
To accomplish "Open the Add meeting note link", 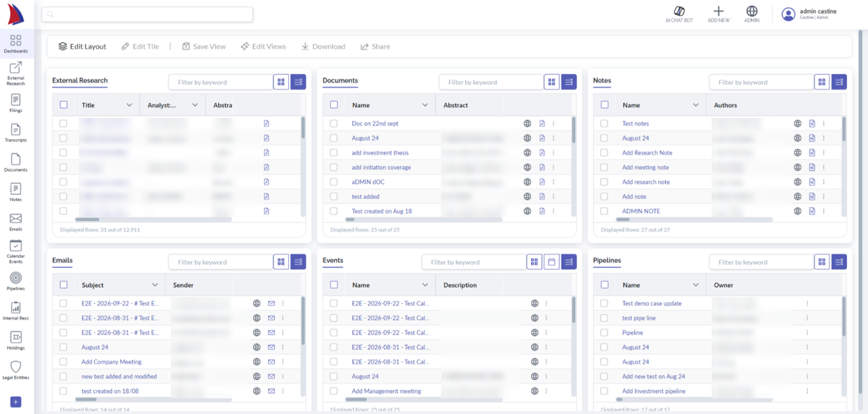I will [646, 167].
